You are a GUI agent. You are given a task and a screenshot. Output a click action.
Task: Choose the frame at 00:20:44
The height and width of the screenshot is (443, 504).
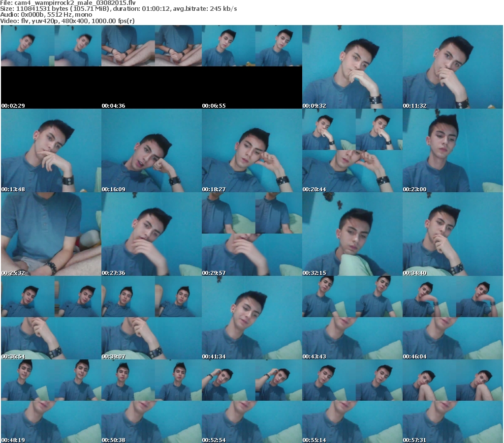click(x=352, y=150)
